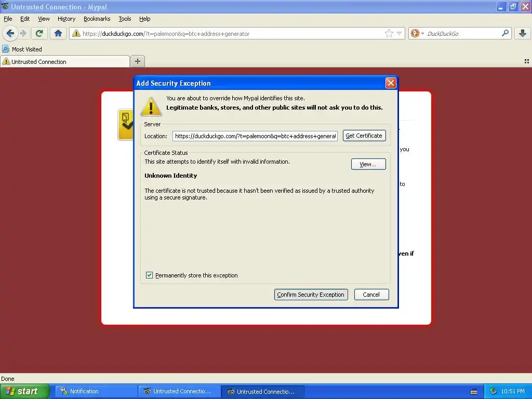The height and width of the screenshot is (399, 532).
Task: Switch to Notification taskbar item
Action: pyautogui.click(x=96, y=391)
